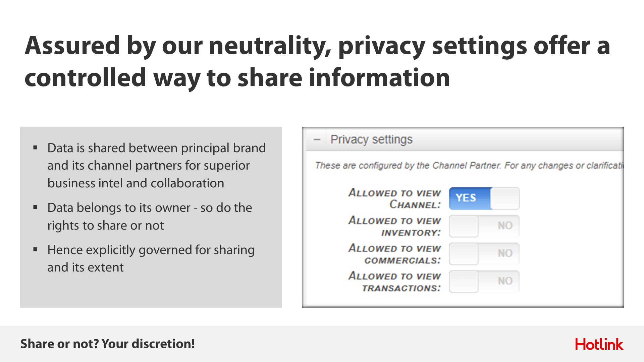
Task: Click the Privacy settings header title
Action: click(x=371, y=139)
